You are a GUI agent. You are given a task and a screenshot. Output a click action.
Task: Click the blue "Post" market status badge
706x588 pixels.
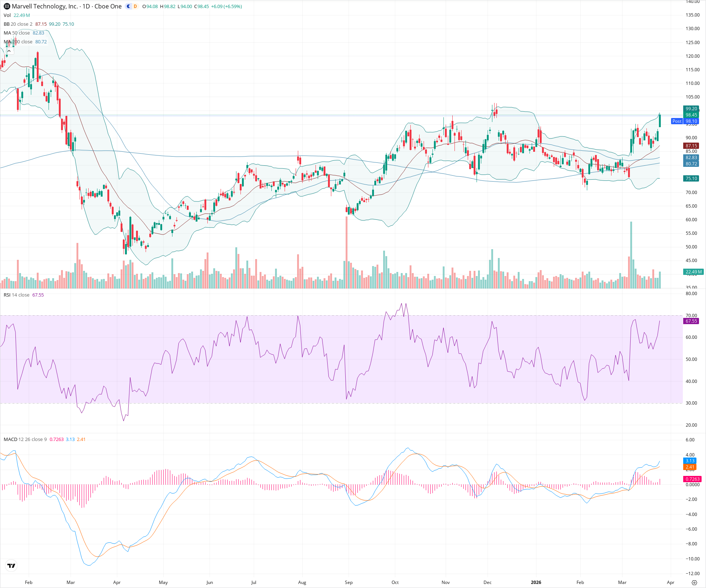coord(677,121)
